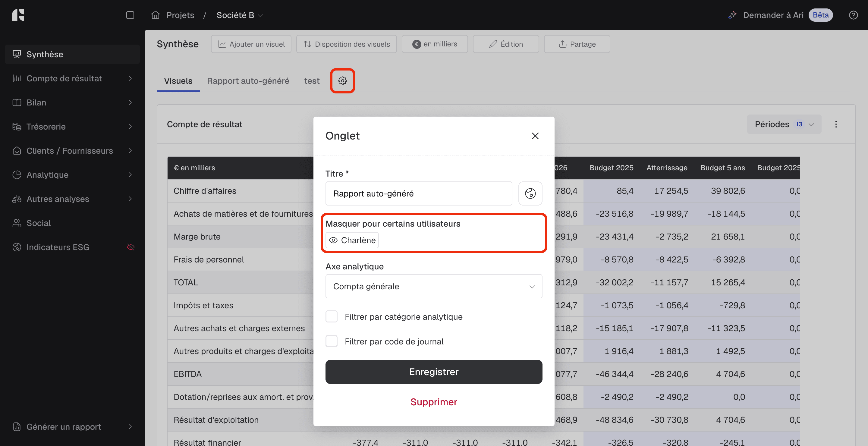Toggle hidden-eye icon on Indicateurs ESG
The width and height of the screenshot is (868, 446).
pos(131,247)
